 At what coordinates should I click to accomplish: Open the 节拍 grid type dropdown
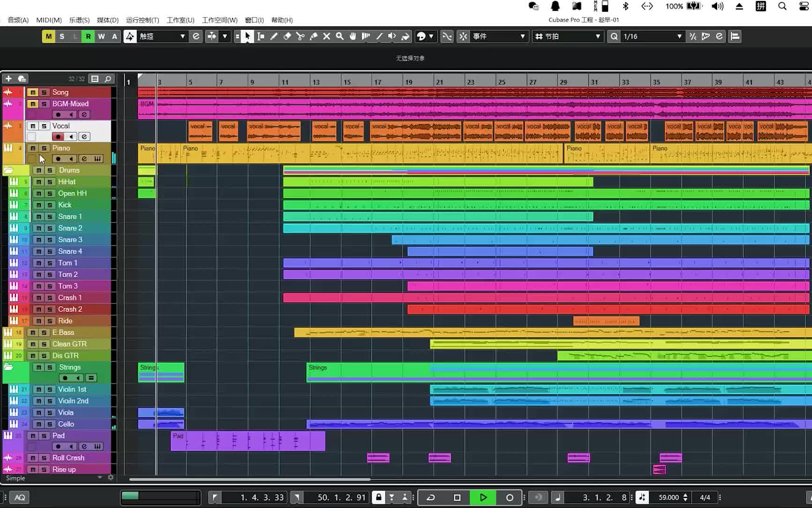pyautogui.click(x=567, y=36)
